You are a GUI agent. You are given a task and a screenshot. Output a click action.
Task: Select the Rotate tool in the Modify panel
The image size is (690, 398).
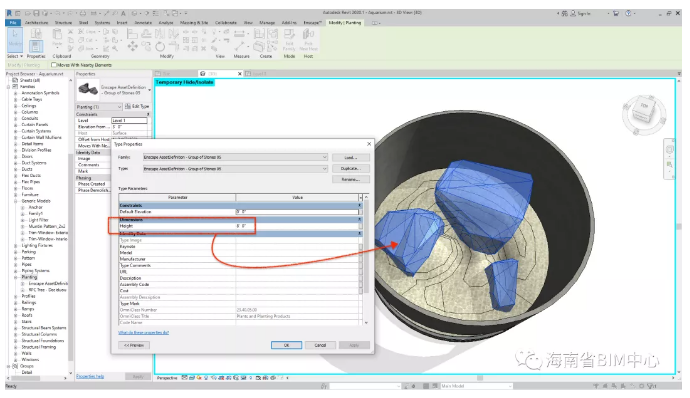click(160, 46)
